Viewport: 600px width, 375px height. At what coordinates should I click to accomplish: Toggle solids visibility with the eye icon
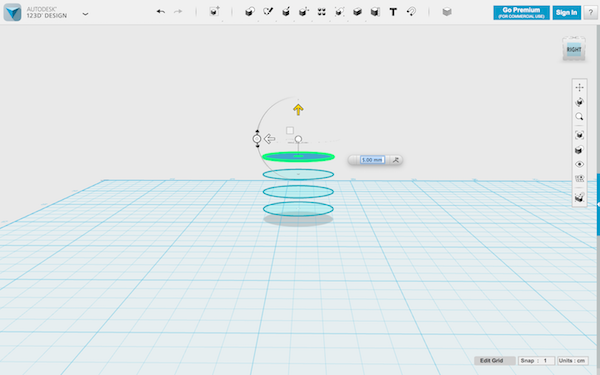579,164
